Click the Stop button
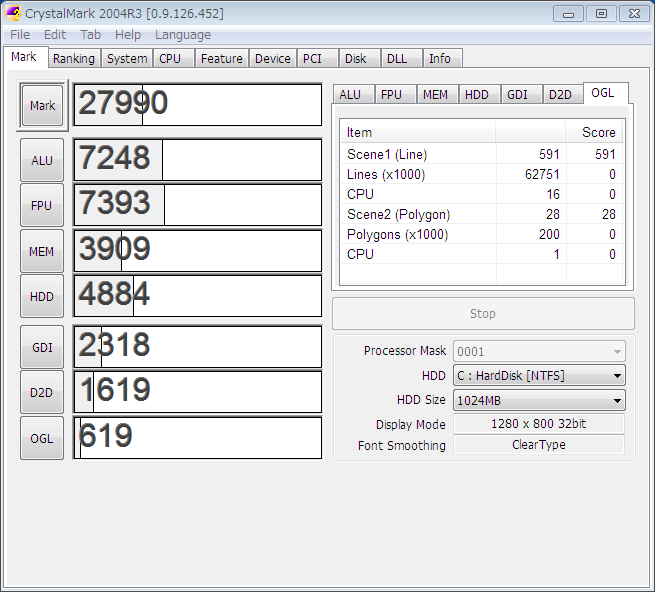 click(483, 313)
